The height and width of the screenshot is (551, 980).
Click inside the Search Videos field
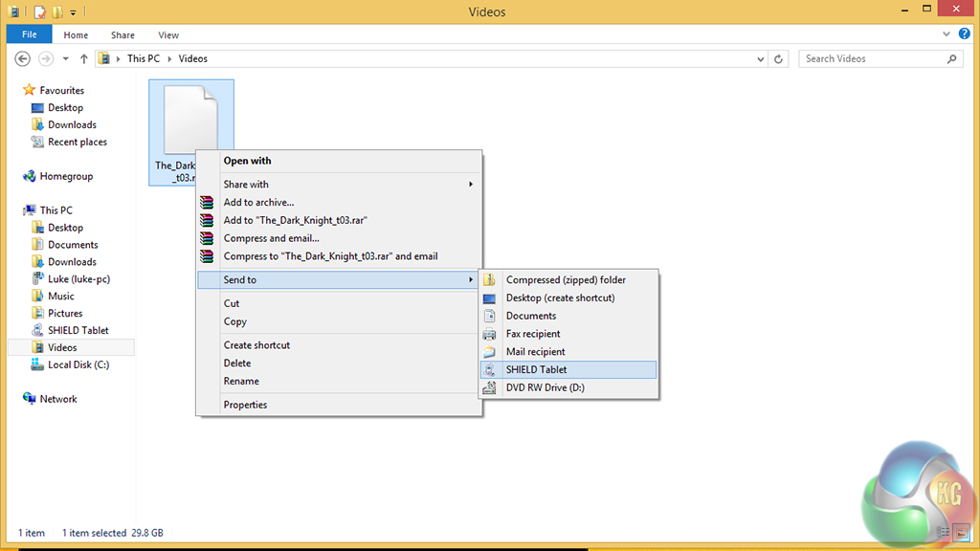871,58
